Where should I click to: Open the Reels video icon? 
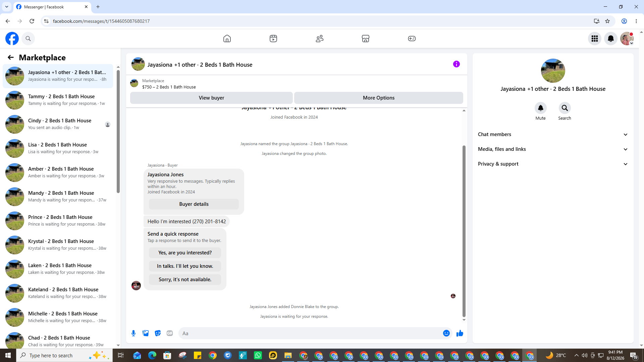[x=273, y=39]
